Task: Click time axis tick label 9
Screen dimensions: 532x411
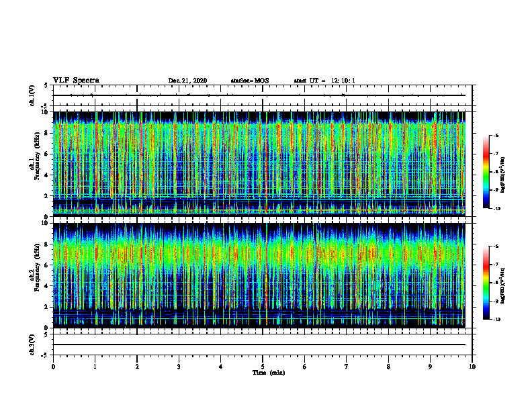Action: [x=430, y=367]
